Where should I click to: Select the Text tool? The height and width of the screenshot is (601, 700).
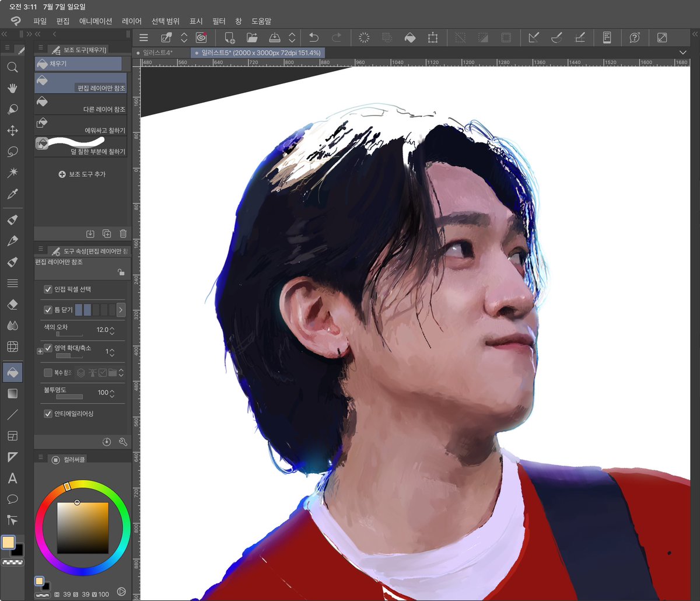(12, 478)
